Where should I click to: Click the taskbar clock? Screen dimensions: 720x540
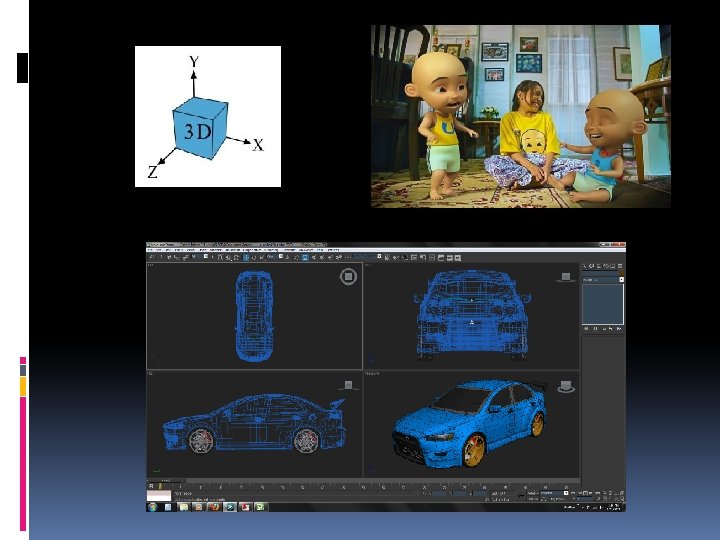[615, 507]
